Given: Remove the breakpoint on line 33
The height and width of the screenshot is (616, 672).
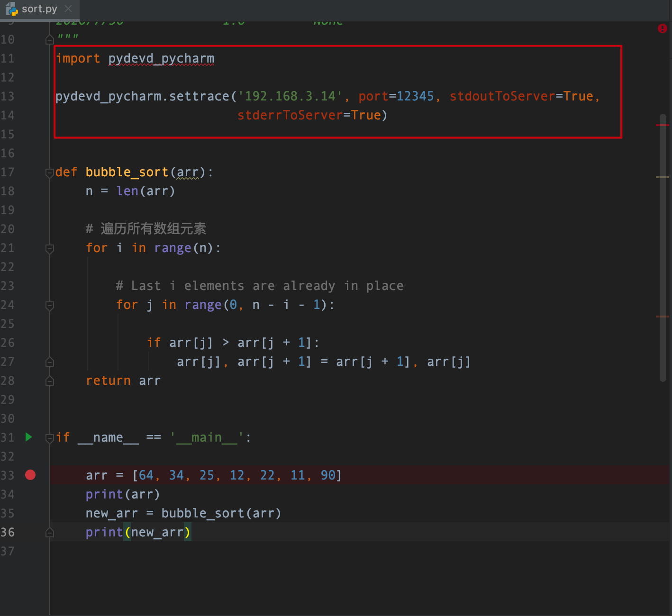Looking at the screenshot, I should [30, 475].
